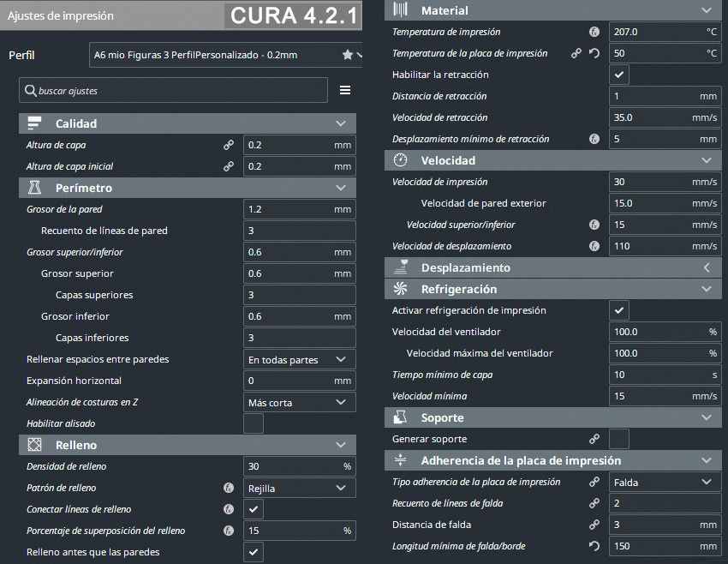Collapse Adherencia de la placa section chevron

707,460
